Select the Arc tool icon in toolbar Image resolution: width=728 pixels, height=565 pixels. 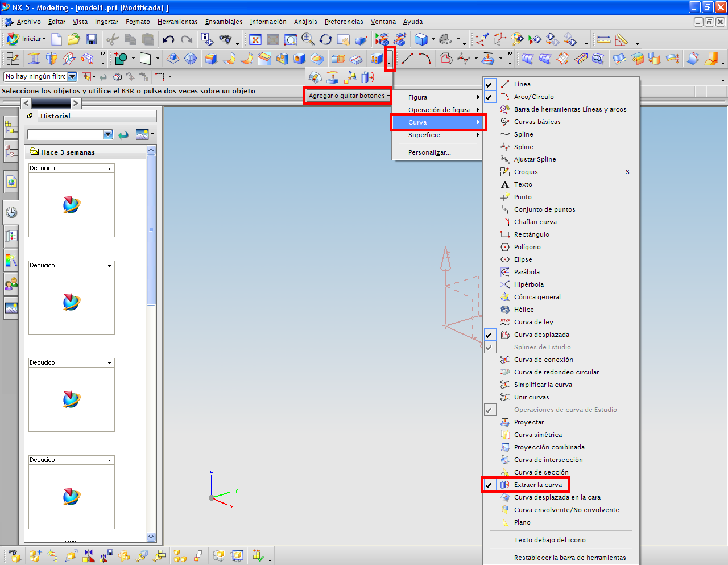pyautogui.click(x=425, y=59)
